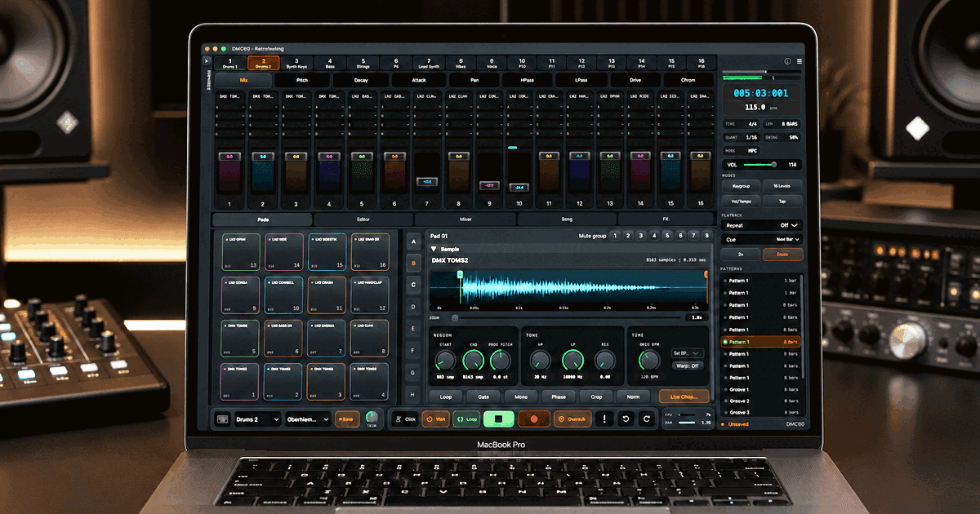Open the Set BP dropdown
980x514 pixels.
tap(687, 352)
